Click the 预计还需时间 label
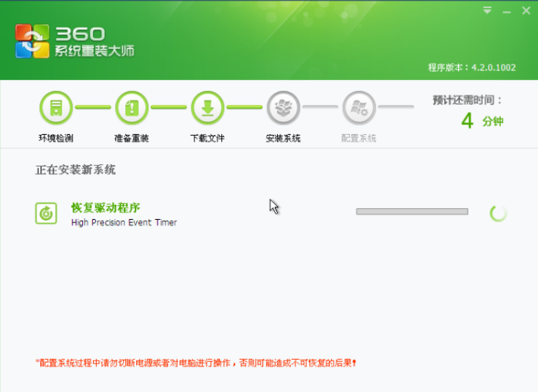The image size is (538, 392). tap(468, 100)
